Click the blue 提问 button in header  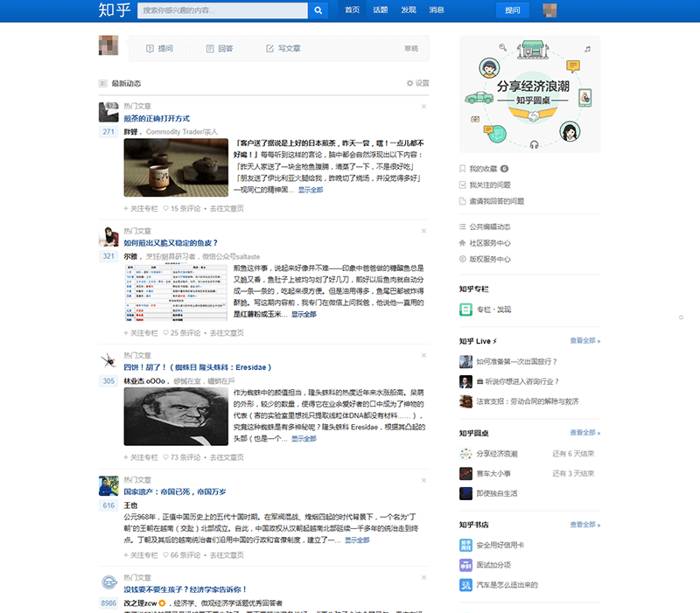[513, 10]
